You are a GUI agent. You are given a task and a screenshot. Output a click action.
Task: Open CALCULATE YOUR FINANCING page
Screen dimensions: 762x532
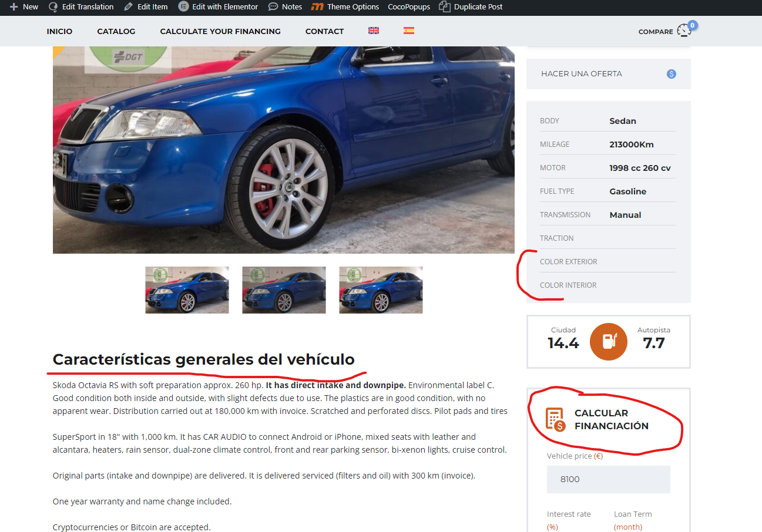(x=220, y=31)
